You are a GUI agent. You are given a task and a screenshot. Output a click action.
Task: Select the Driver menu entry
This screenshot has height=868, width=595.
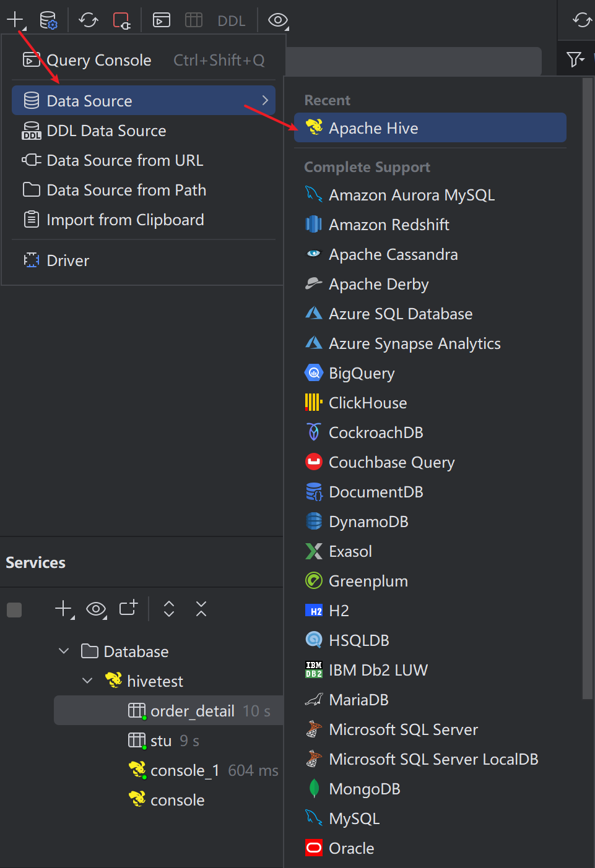pos(144,260)
